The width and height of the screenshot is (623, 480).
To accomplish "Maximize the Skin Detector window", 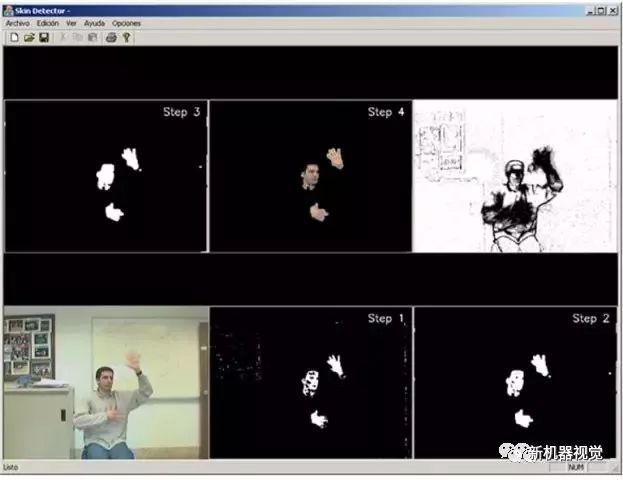I will 602,11.
